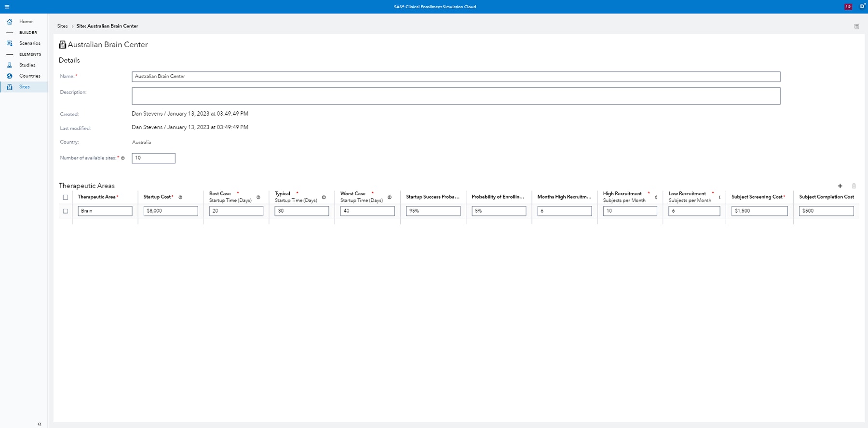The image size is (868, 428).
Task: Toggle the select-all checkbox in table header
Action: tap(66, 197)
